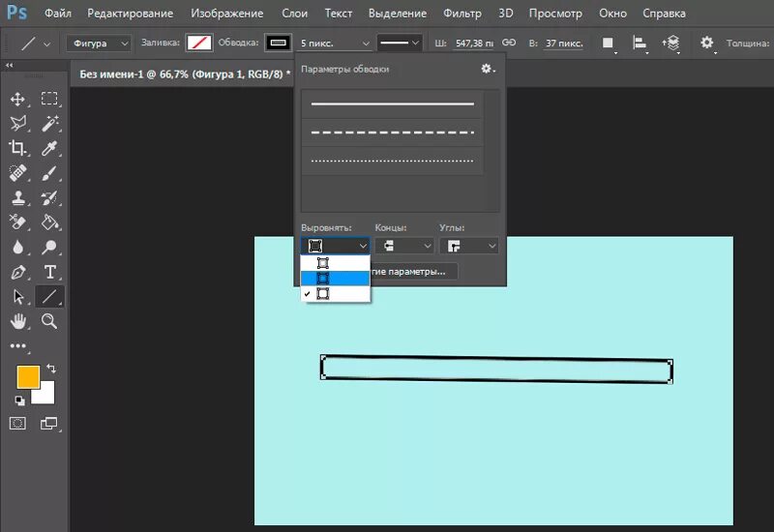Choose the dotted line stroke preset
Screen dimensions: 774x532
pyautogui.click(x=393, y=161)
